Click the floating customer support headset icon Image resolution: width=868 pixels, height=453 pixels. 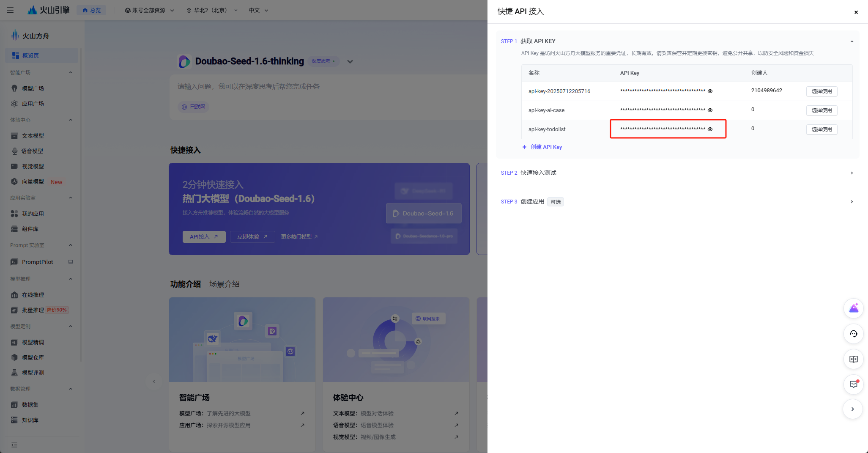pos(854,334)
